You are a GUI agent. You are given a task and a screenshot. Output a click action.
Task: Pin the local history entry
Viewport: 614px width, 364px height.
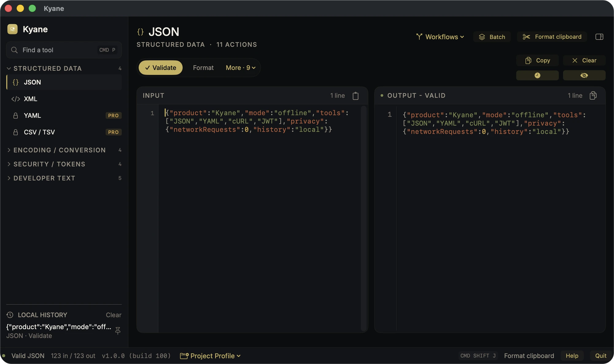pos(118,331)
